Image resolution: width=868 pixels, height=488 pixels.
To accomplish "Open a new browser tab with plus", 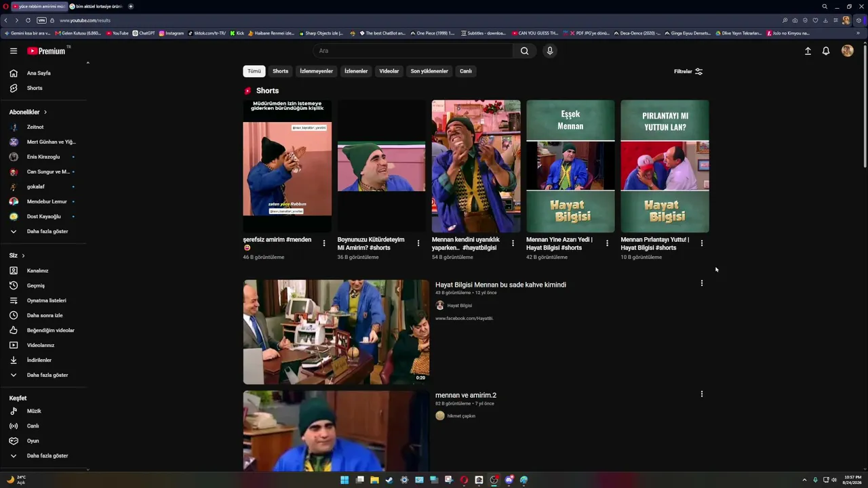I will (131, 6).
